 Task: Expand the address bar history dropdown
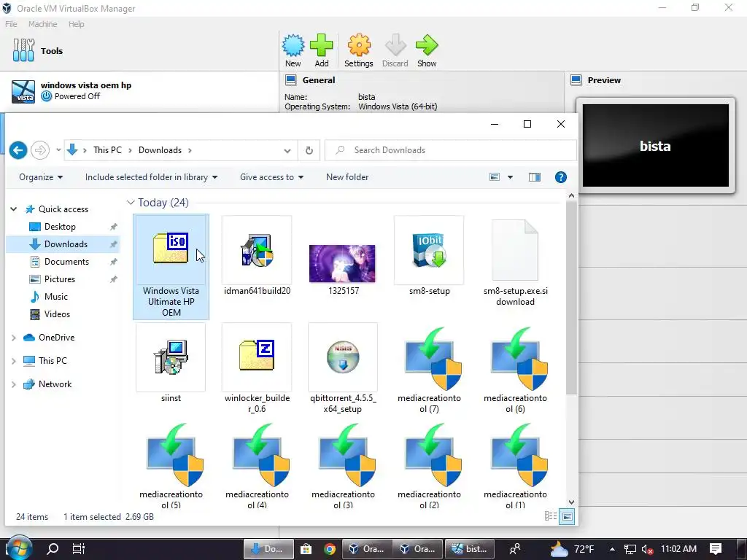pos(287,150)
